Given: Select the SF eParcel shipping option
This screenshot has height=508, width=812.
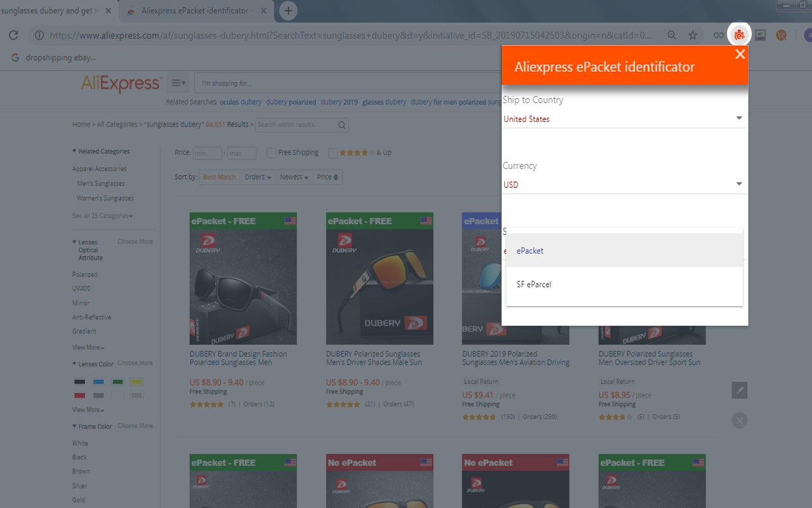Looking at the screenshot, I should [x=624, y=284].
